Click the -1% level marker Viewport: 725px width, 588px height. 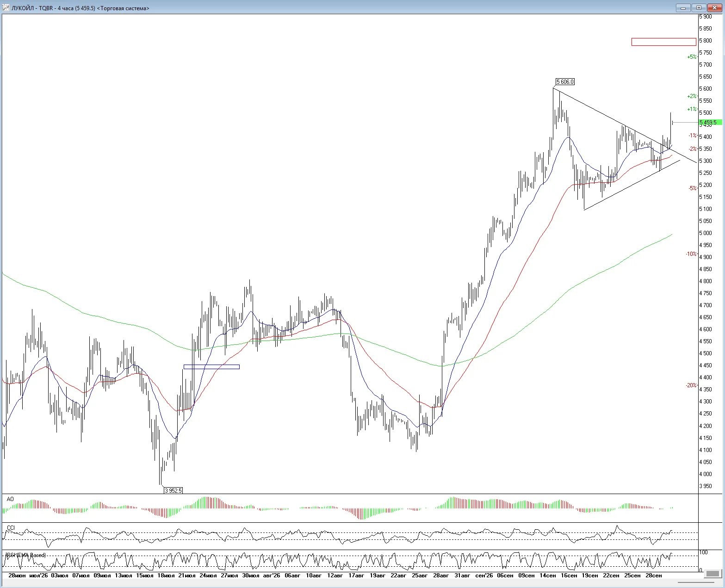pyautogui.click(x=692, y=136)
